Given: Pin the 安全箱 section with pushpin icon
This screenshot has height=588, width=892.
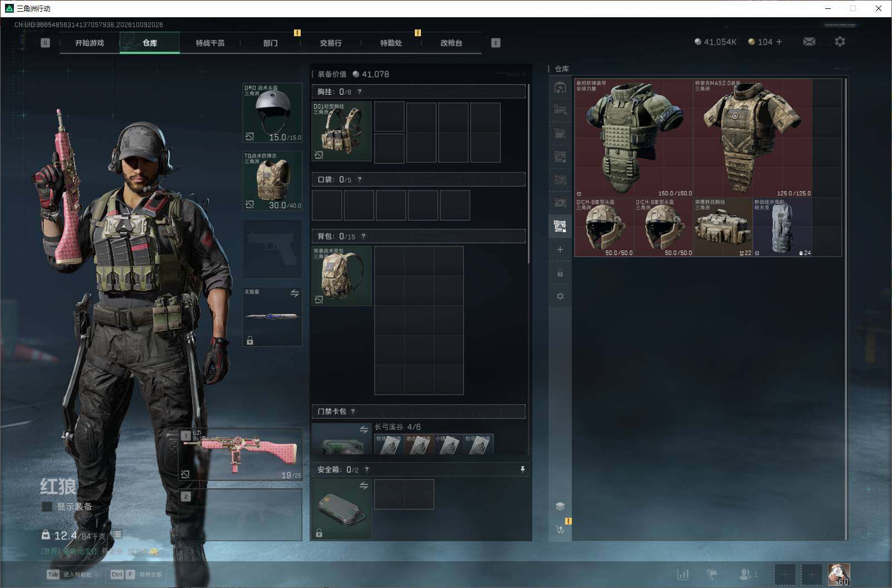Looking at the screenshot, I should pos(522,469).
